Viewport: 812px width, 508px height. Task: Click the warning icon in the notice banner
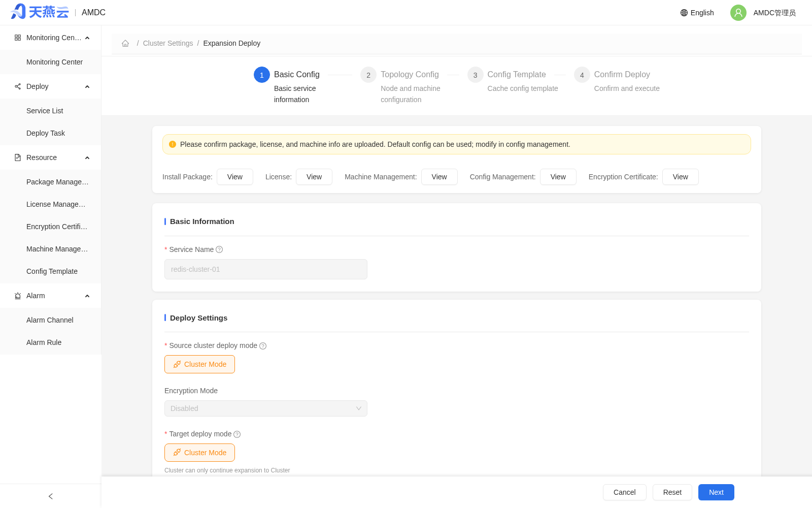coord(173,144)
